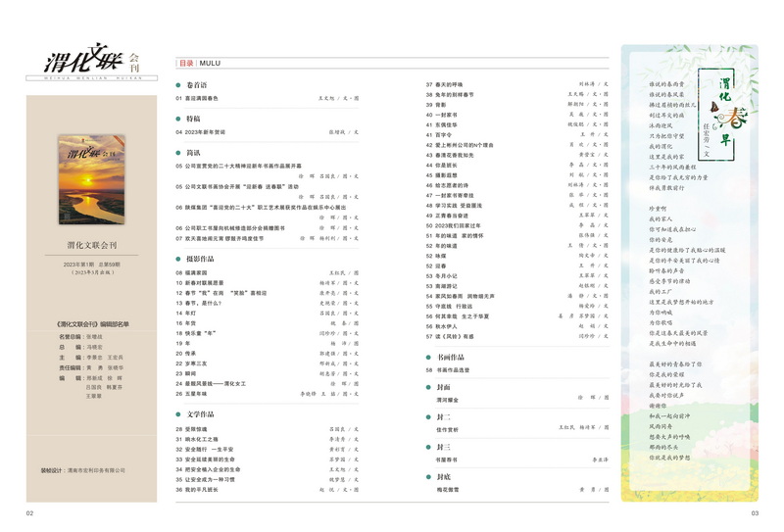Click the green bullet beside 卷首语

(179, 85)
